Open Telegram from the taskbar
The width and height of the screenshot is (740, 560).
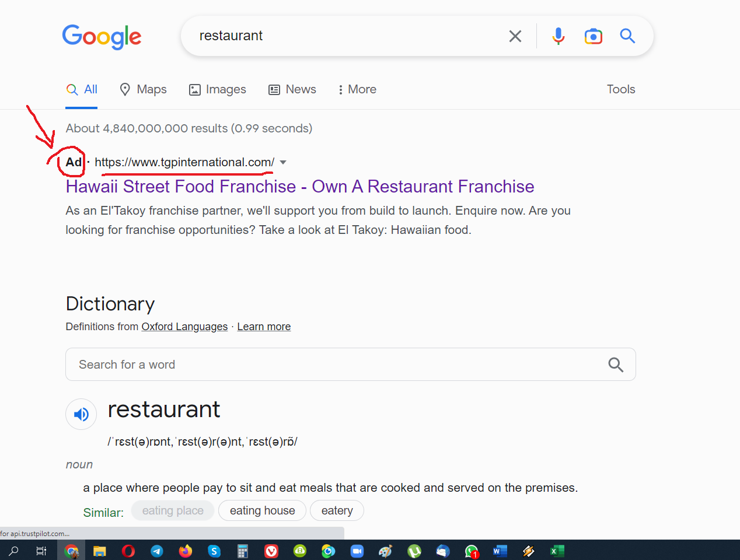point(157,551)
